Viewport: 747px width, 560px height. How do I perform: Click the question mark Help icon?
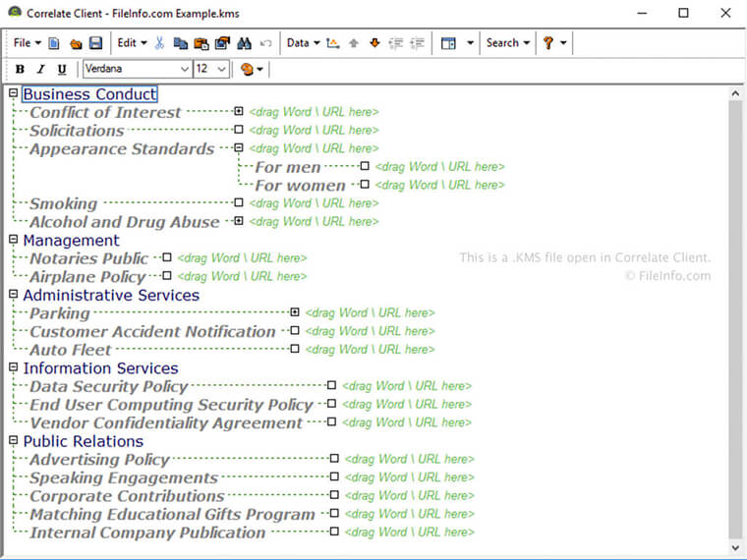[548, 43]
